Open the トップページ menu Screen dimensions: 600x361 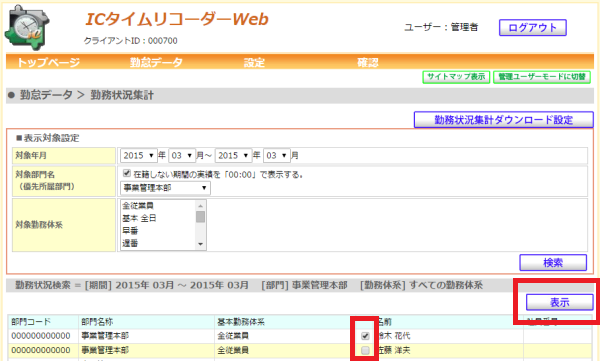[48, 62]
